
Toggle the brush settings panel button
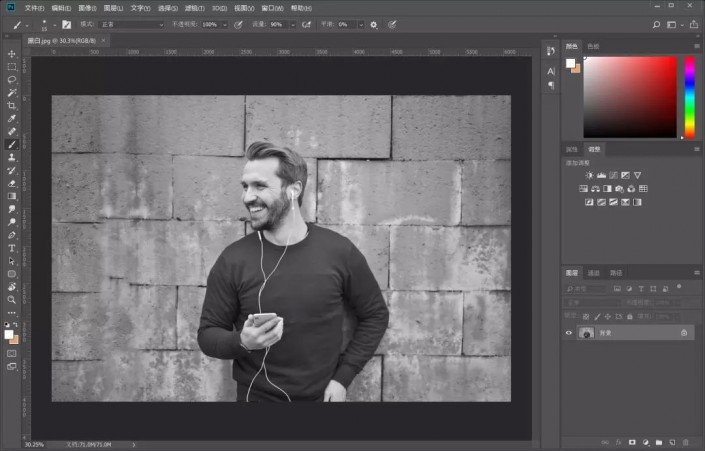click(x=66, y=23)
